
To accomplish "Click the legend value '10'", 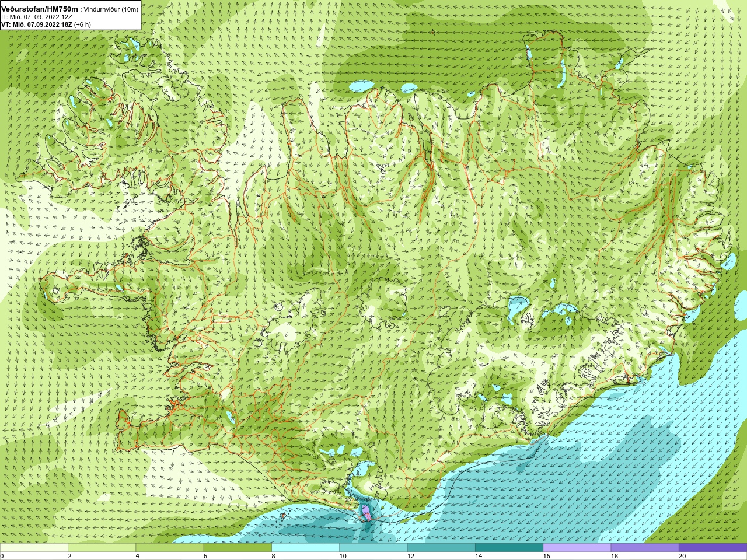I will [343, 556].
